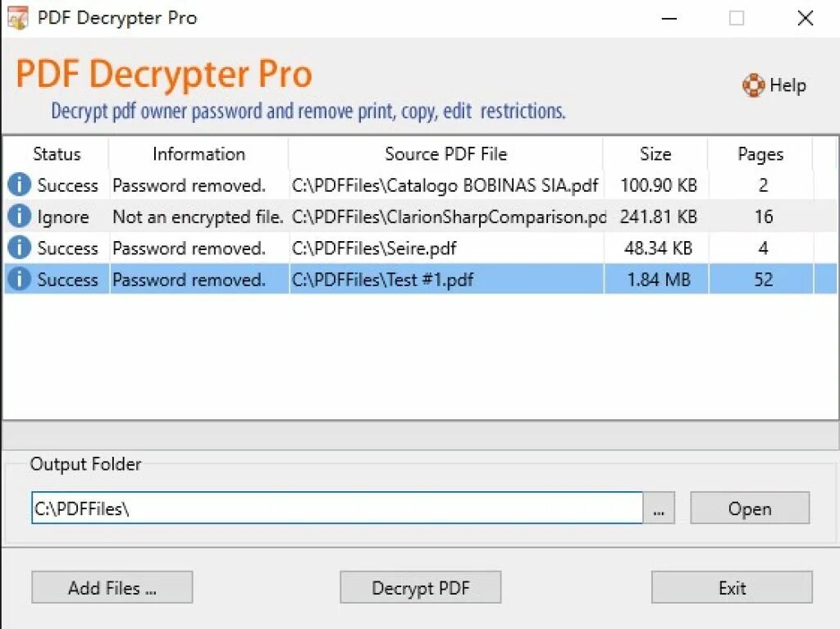840x629 pixels.
Task: Click into the Output Folder path field
Action: (336, 508)
